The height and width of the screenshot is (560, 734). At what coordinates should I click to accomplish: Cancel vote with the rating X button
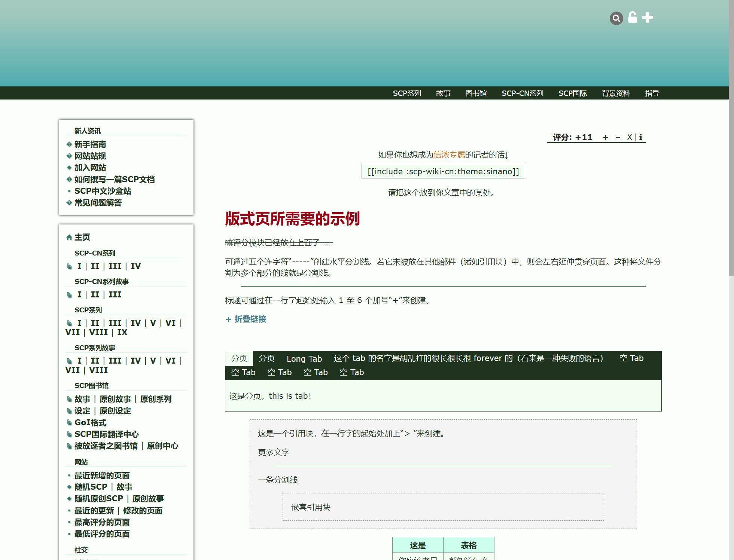(630, 137)
